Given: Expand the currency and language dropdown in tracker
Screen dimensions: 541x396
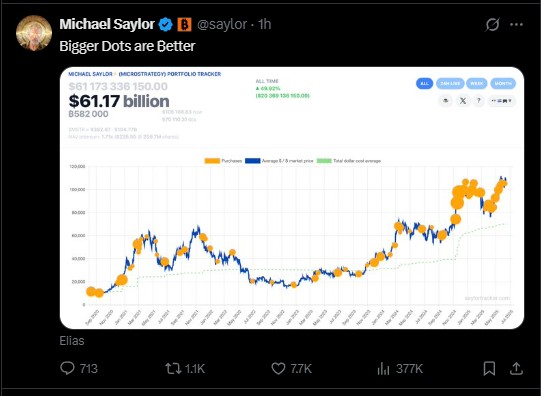Looking at the screenshot, I should click(502, 101).
